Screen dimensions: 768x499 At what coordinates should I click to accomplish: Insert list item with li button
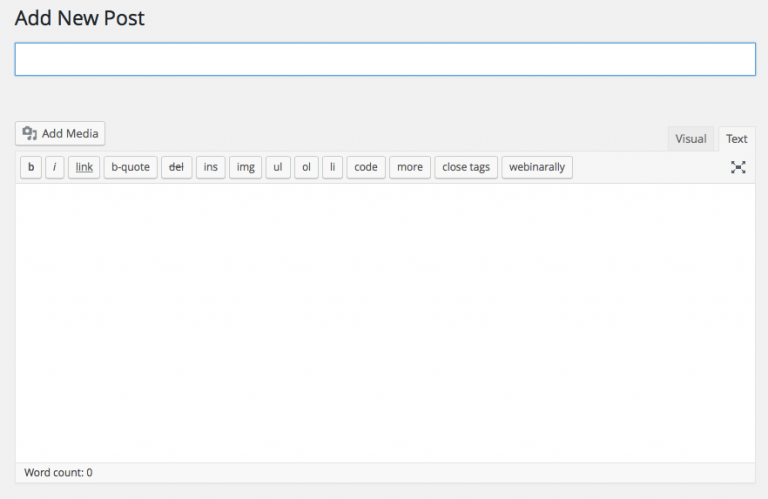(332, 167)
